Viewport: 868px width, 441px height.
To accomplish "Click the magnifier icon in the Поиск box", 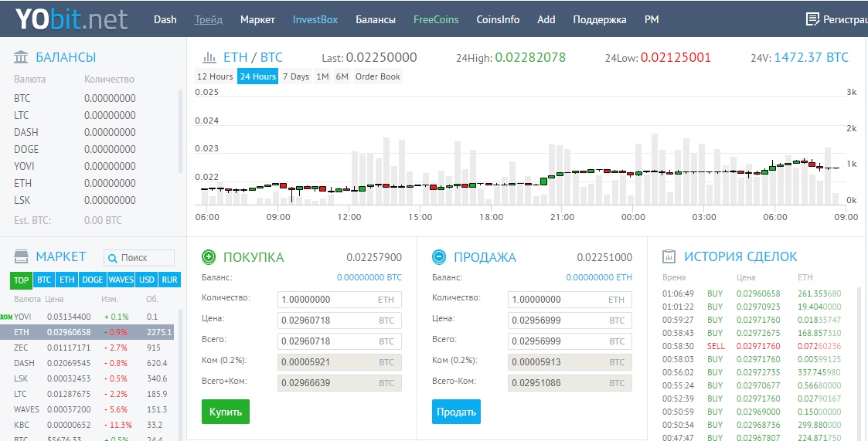I will click(x=112, y=258).
